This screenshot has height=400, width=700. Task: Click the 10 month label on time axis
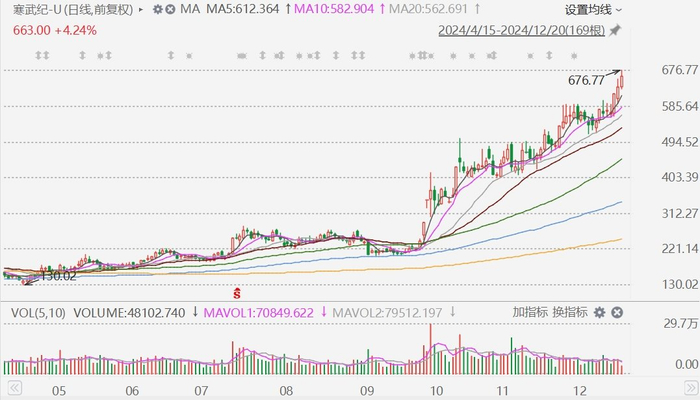pos(437,391)
